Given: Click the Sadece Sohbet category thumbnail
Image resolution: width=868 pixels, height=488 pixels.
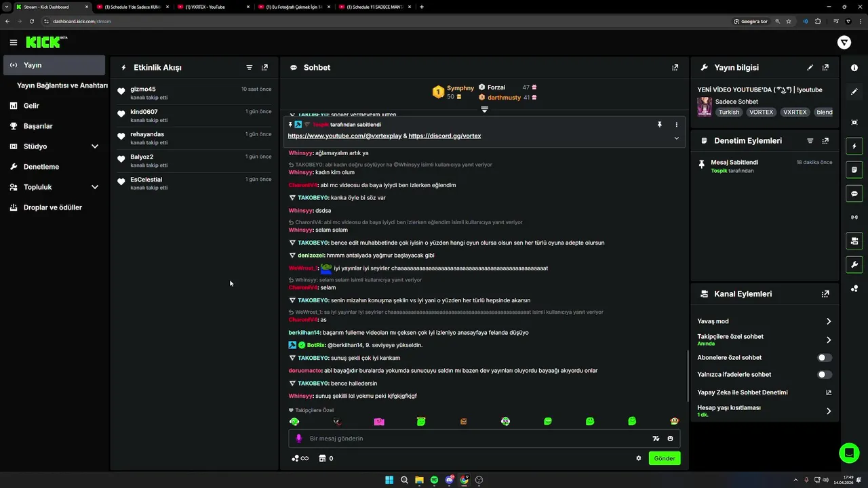Looking at the screenshot, I should pos(705,106).
